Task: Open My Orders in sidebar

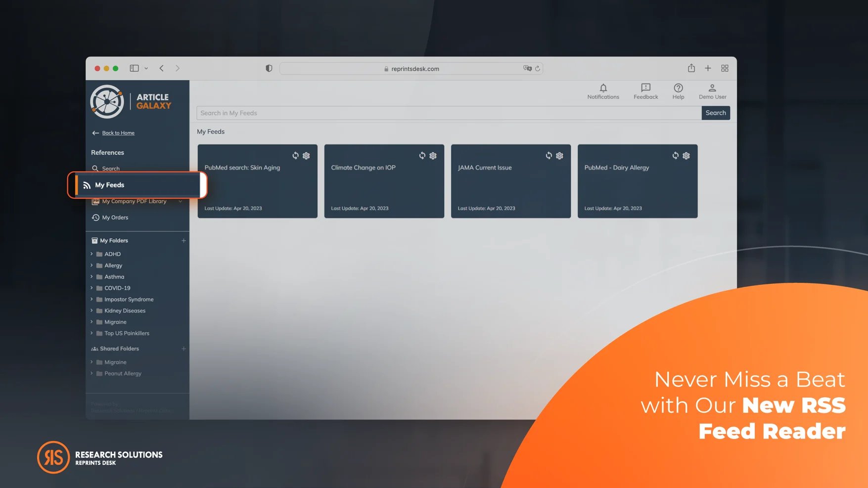Action: tap(110, 218)
